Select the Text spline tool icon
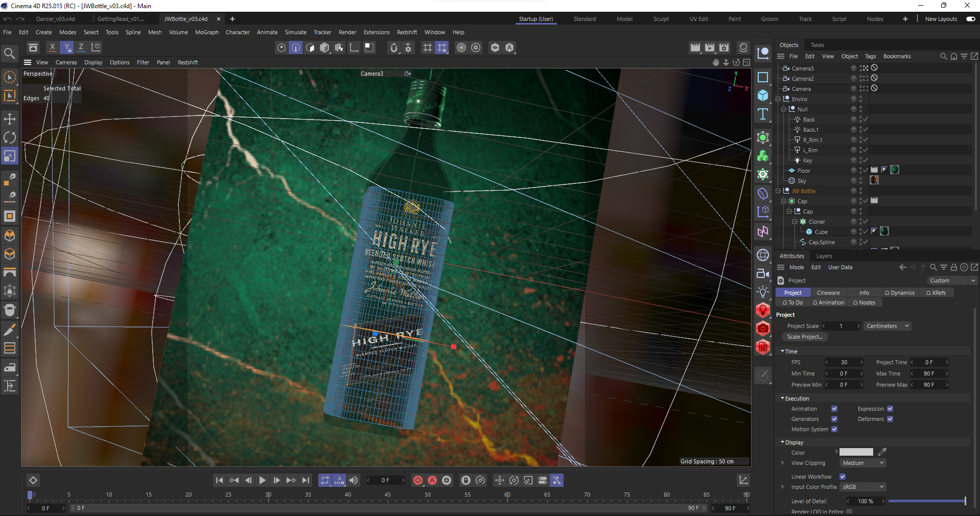 (x=763, y=114)
